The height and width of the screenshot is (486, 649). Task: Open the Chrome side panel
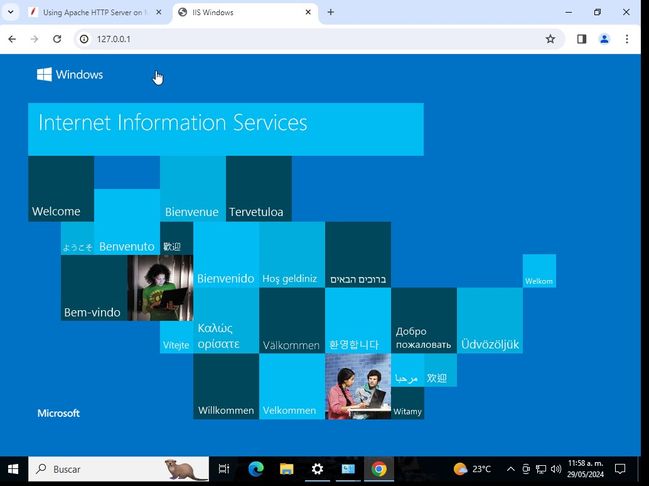pyautogui.click(x=582, y=39)
